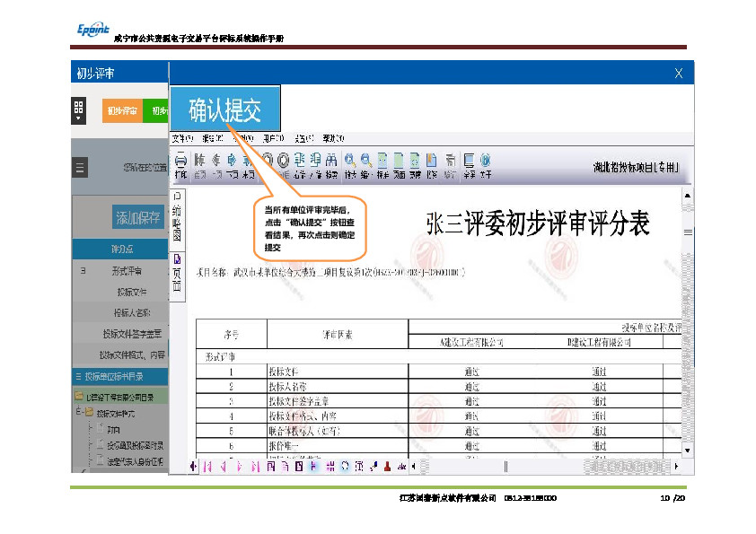Click the binoculars search icon in the toolbar
The width and height of the screenshot is (756, 534).
click(331, 162)
